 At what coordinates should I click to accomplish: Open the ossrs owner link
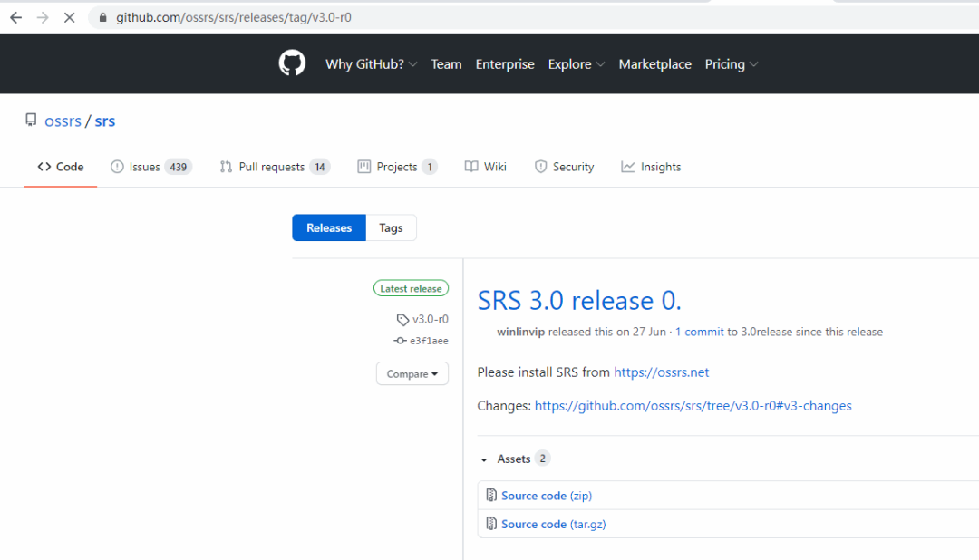click(x=63, y=121)
